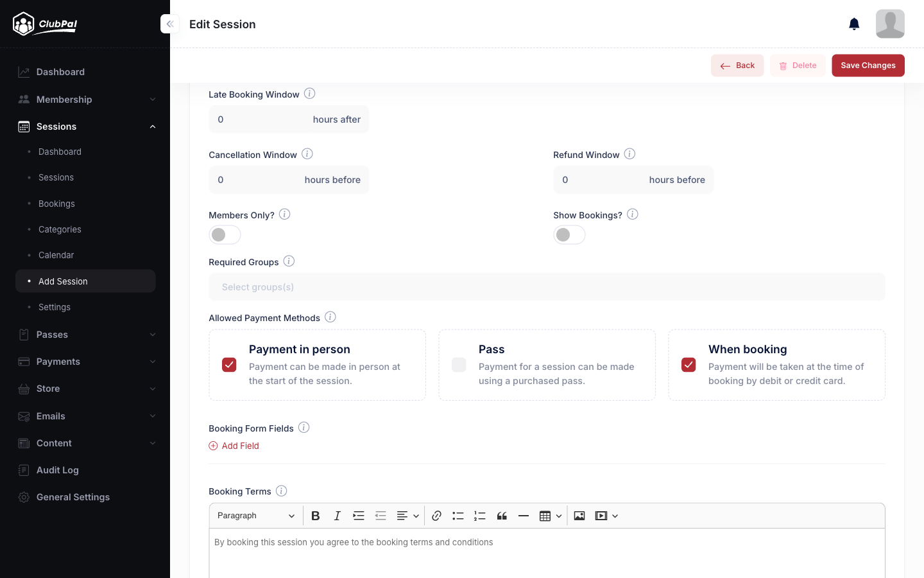924x578 pixels.
Task: Open General Settings from the sidebar
Action: click(x=73, y=496)
